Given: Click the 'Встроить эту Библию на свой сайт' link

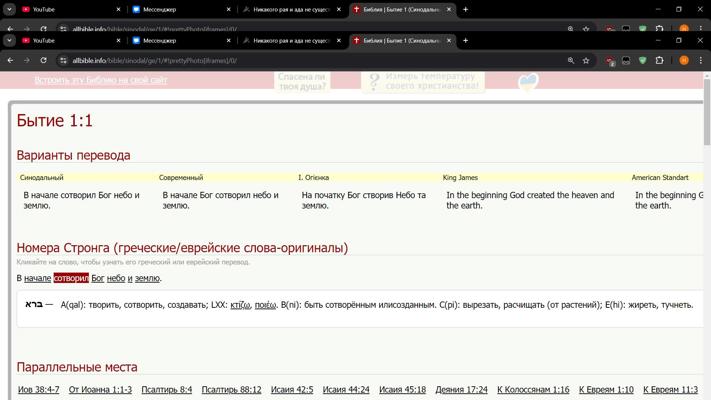Looking at the screenshot, I should pos(101,80).
